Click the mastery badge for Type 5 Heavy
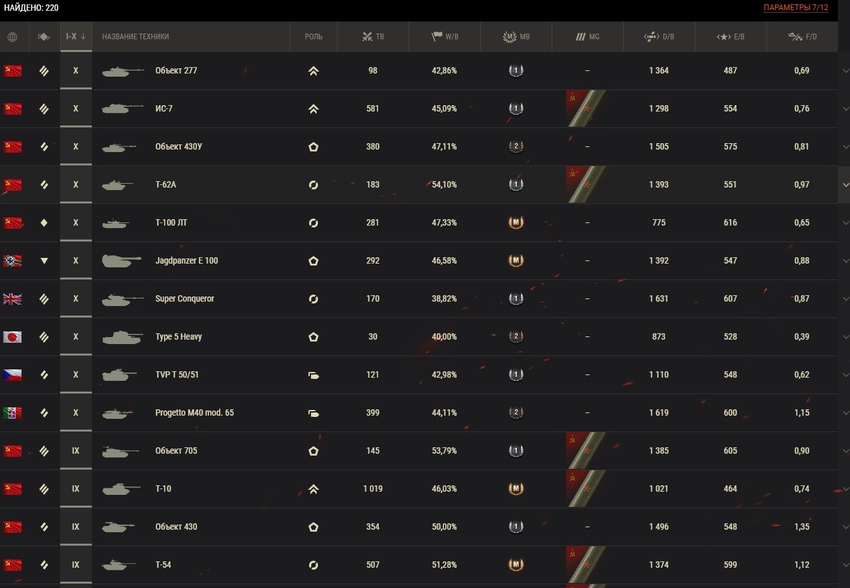The width and height of the screenshot is (850, 588). (516, 337)
